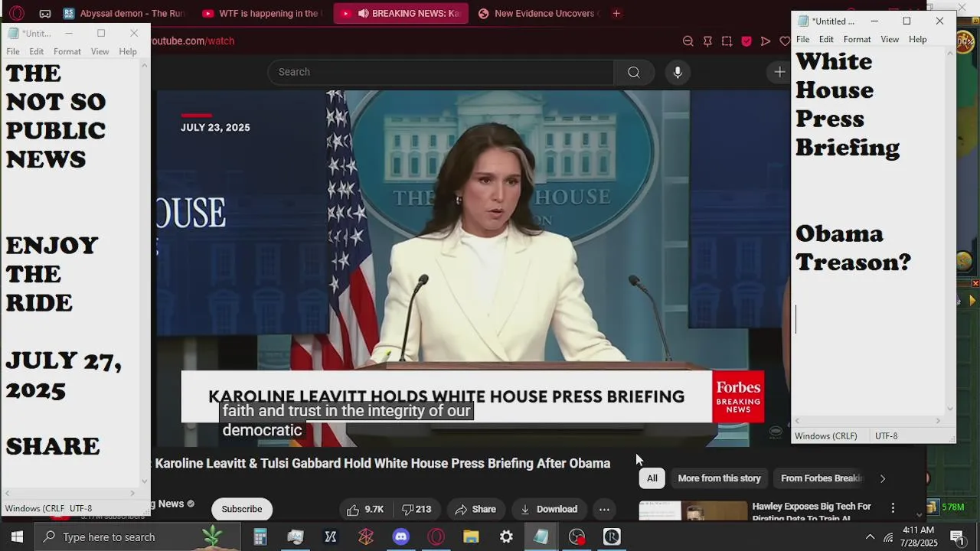Click the YouTube Create plus icon

coord(779,72)
